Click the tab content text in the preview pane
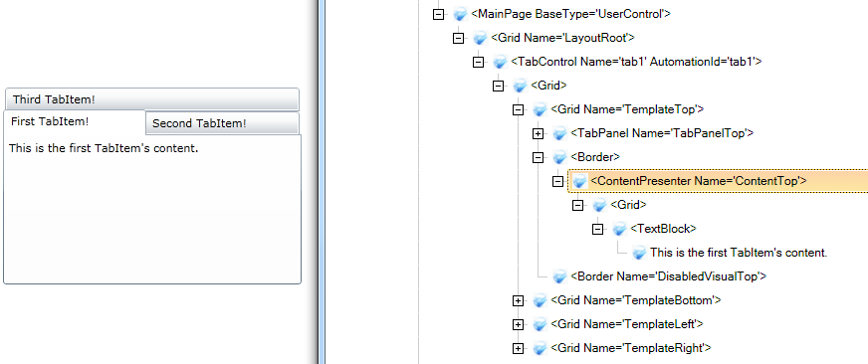 point(104,148)
